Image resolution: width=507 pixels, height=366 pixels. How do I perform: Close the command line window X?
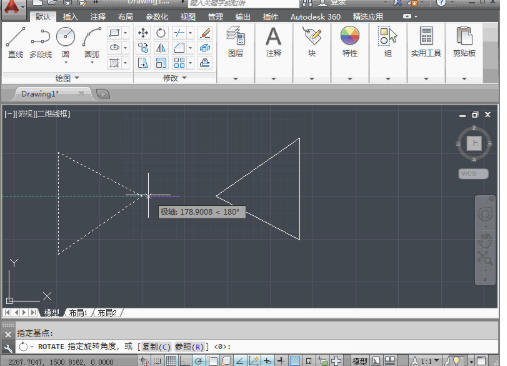point(8,334)
